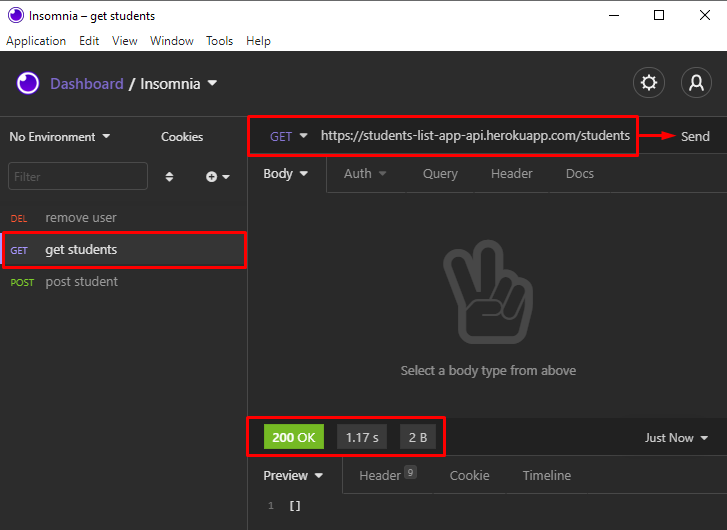Open the response Timeline tab
The height and width of the screenshot is (530, 727).
pos(547,476)
